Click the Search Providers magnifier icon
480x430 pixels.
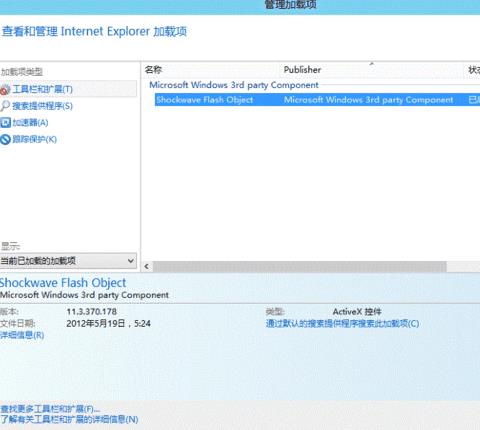pyautogui.click(x=5, y=106)
